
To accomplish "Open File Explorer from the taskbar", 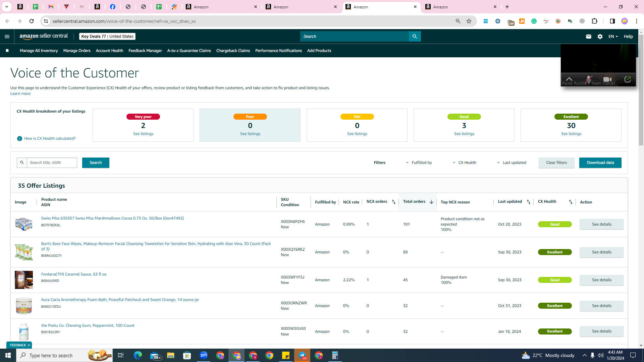I will point(171,355).
